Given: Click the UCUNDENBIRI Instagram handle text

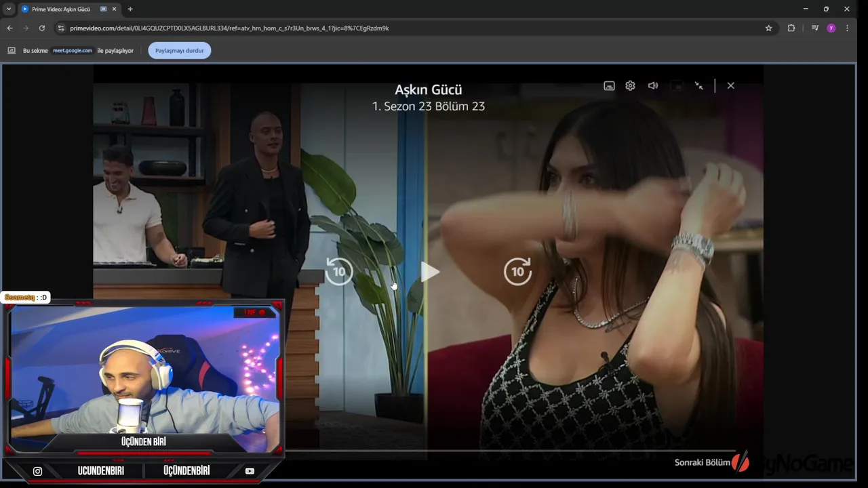Looking at the screenshot, I should (x=101, y=471).
